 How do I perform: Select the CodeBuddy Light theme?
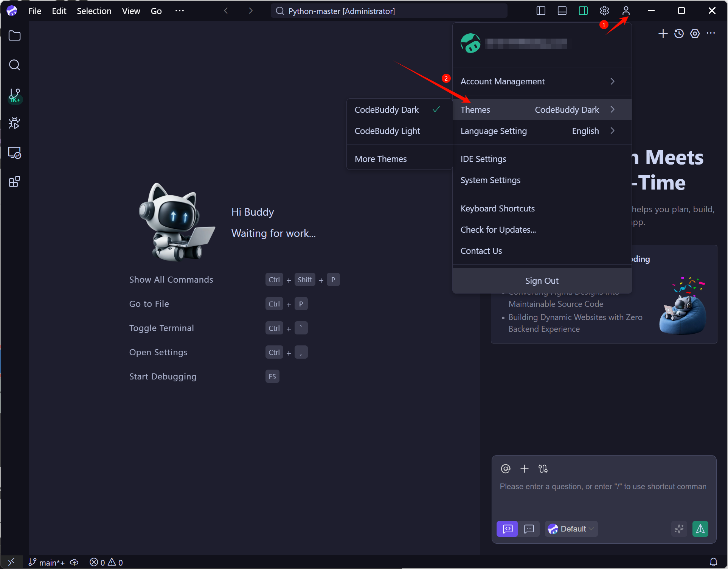pos(387,131)
